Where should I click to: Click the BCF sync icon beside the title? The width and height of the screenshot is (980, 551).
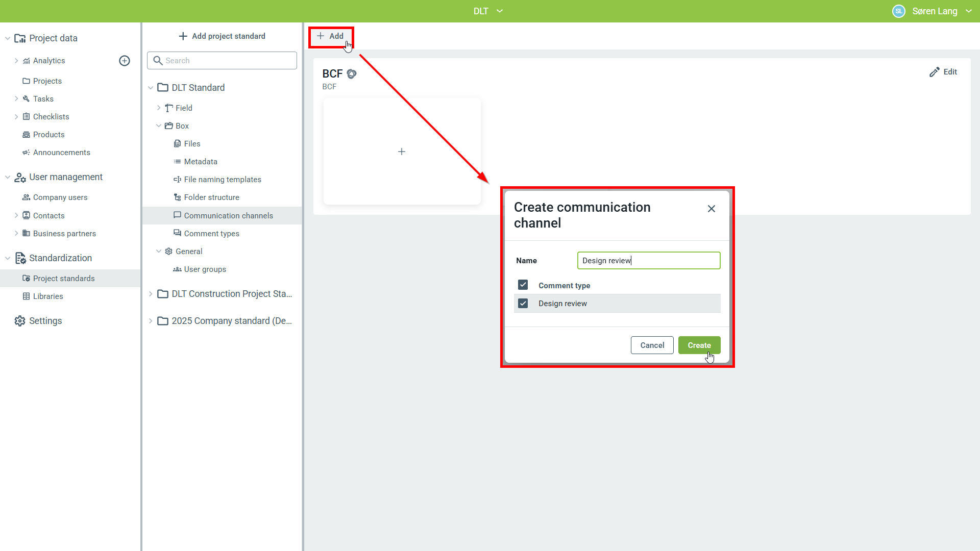pyautogui.click(x=352, y=74)
